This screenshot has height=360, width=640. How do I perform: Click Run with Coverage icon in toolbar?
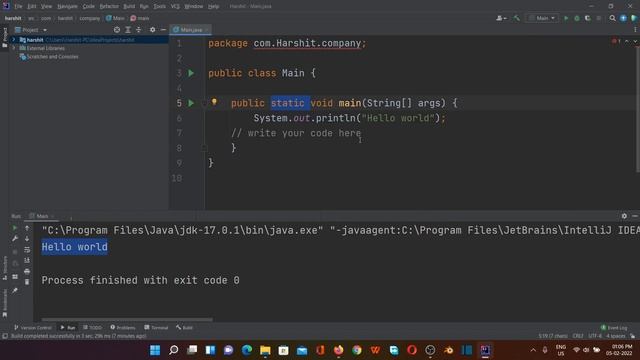[588, 18]
